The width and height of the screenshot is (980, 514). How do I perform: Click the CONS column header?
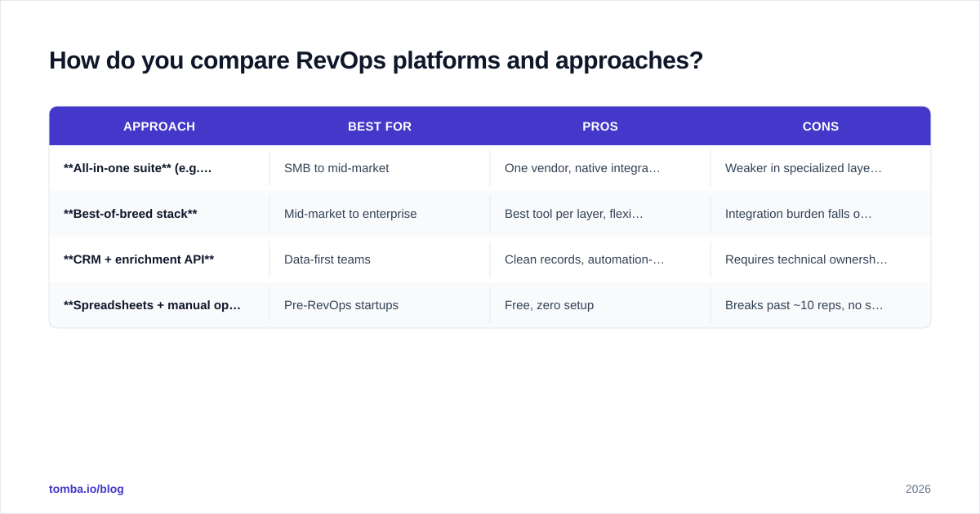click(821, 126)
